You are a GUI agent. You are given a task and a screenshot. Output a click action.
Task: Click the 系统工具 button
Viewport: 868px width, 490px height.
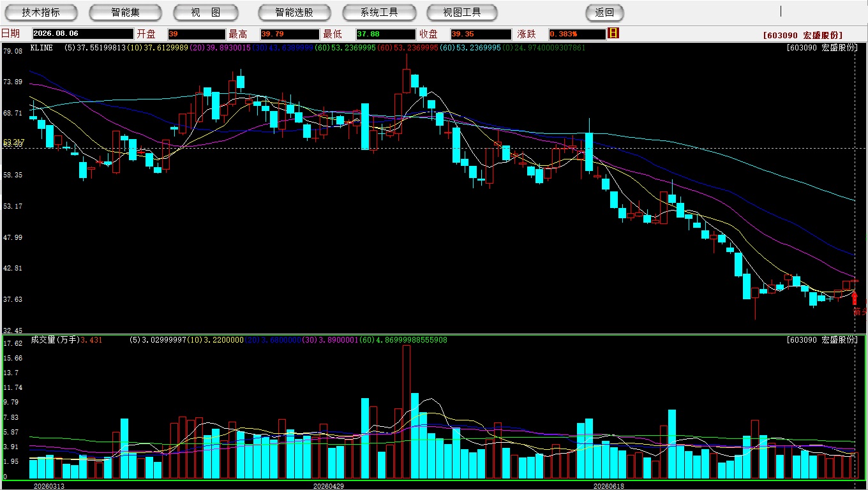379,12
